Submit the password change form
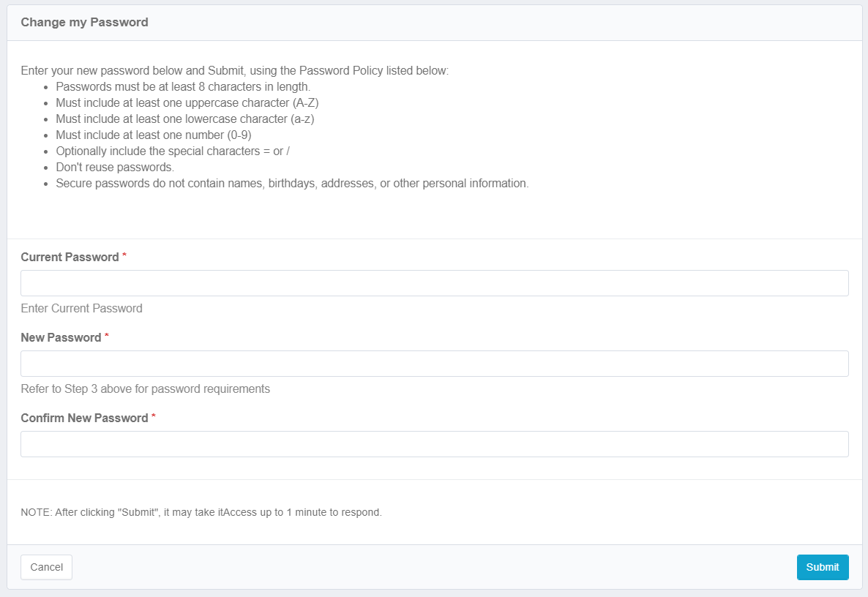Image resolution: width=868 pixels, height=597 pixels. (x=823, y=567)
